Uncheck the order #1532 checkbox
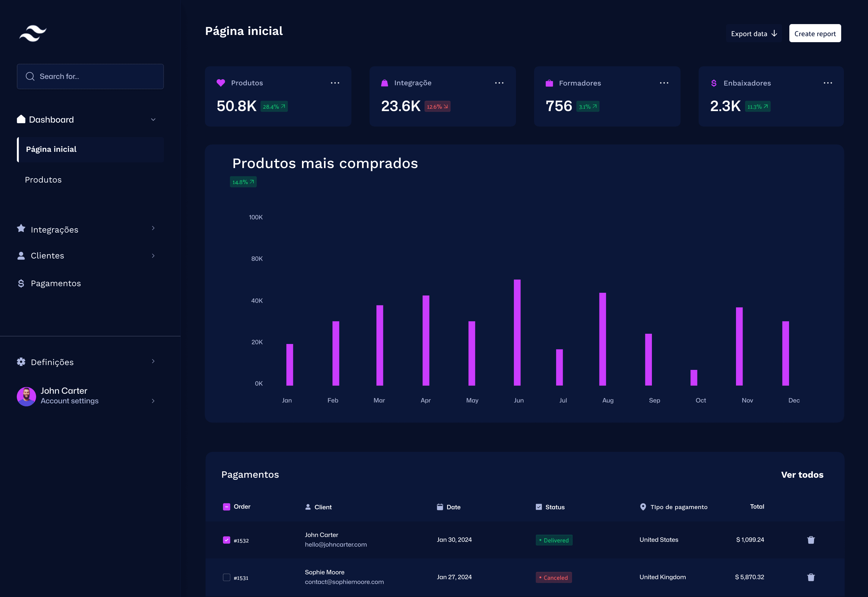 coord(226,540)
